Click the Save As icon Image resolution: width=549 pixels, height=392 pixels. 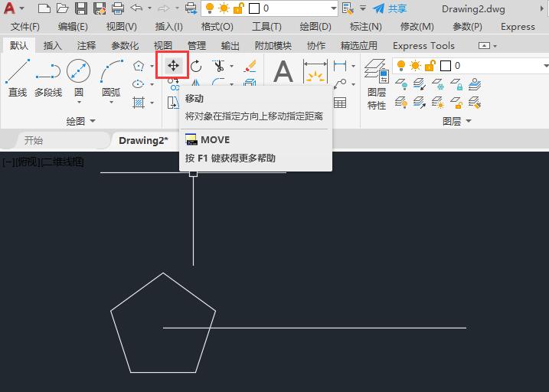[100, 8]
